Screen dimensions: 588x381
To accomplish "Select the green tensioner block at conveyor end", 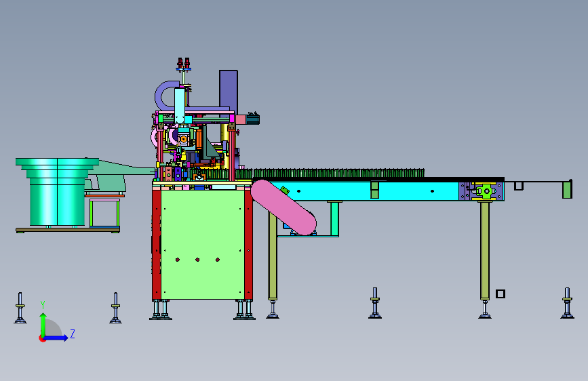I will coord(486,191).
